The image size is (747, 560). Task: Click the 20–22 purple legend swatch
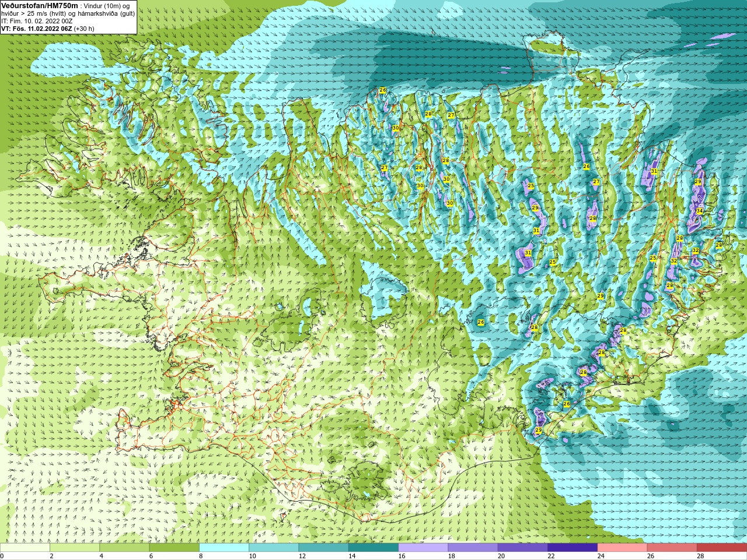[x=523, y=548]
